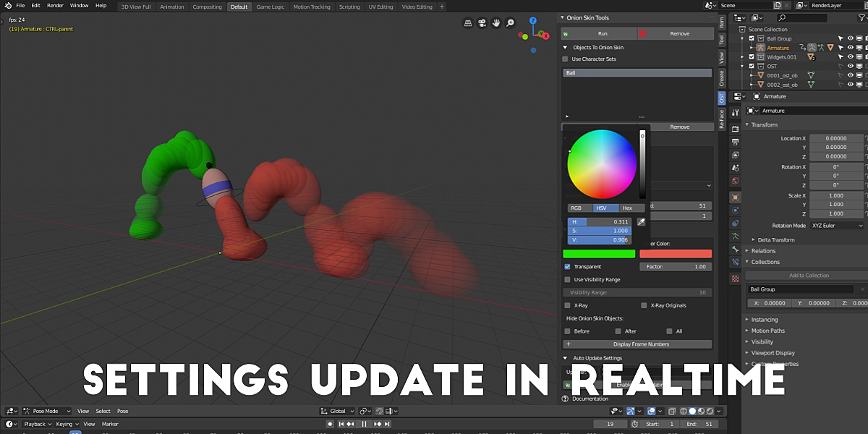Hide the Armature with its eye toggle
The image size is (868, 434).
851,46
